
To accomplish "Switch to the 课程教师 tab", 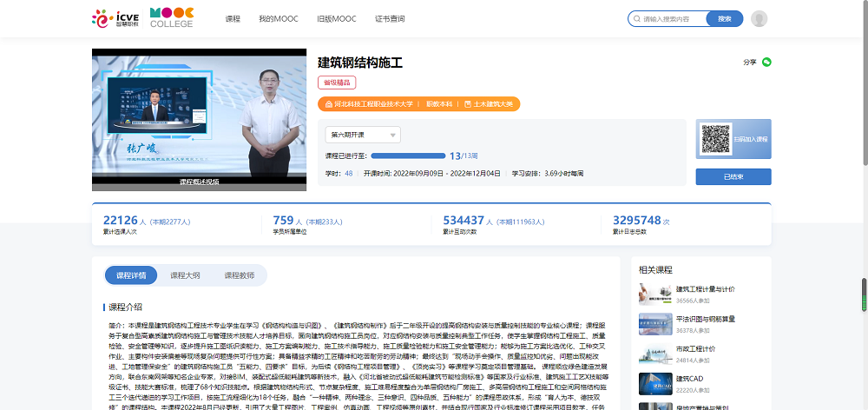I will pyautogui.click(x=239, y=275).
